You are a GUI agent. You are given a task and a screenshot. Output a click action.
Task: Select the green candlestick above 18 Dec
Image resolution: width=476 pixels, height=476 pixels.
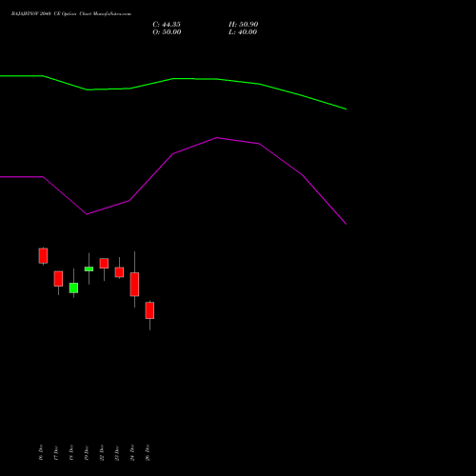[x=73, y=288]
